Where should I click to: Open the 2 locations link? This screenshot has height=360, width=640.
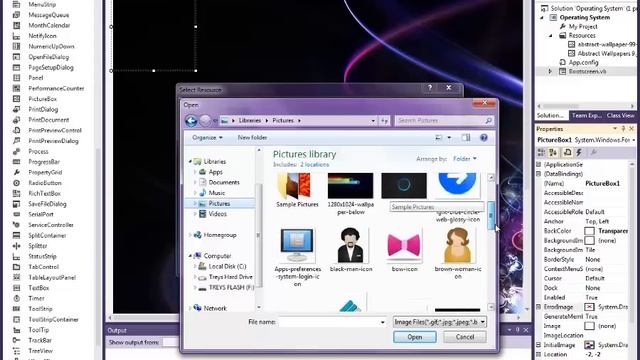click(315, 164)
